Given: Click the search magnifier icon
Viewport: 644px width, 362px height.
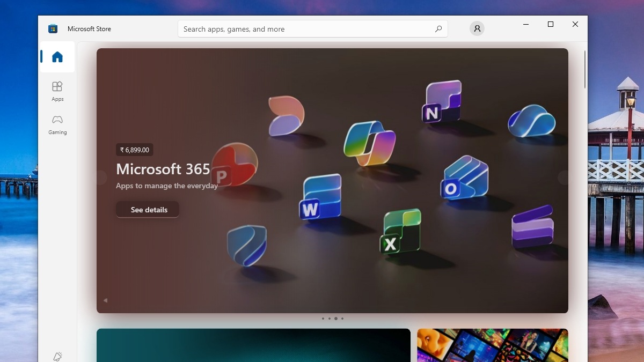Looking at the screenshot, I should click(438, 29).
